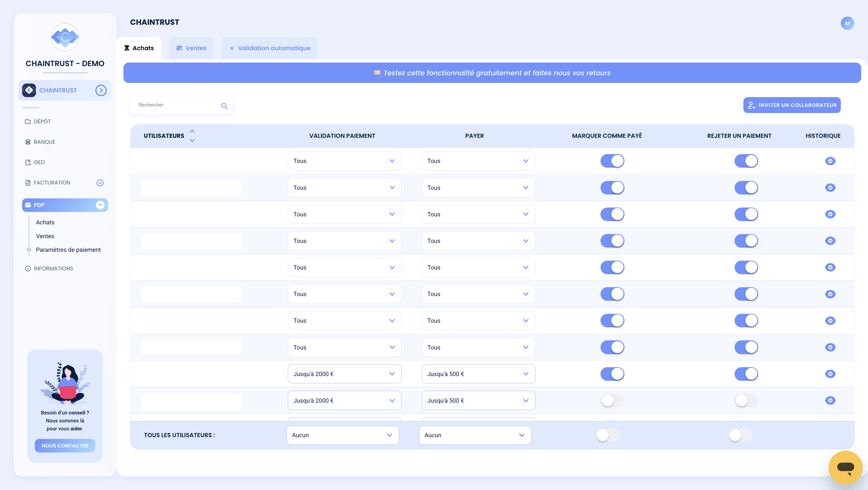Click the Nous contacter button
Viewport: 868px width, 490px height.
65,446
